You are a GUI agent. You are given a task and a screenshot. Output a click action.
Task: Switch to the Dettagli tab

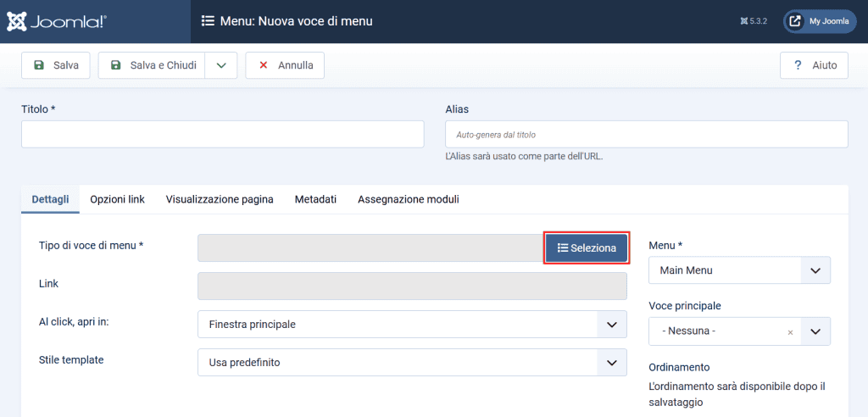tap(50, 199)
